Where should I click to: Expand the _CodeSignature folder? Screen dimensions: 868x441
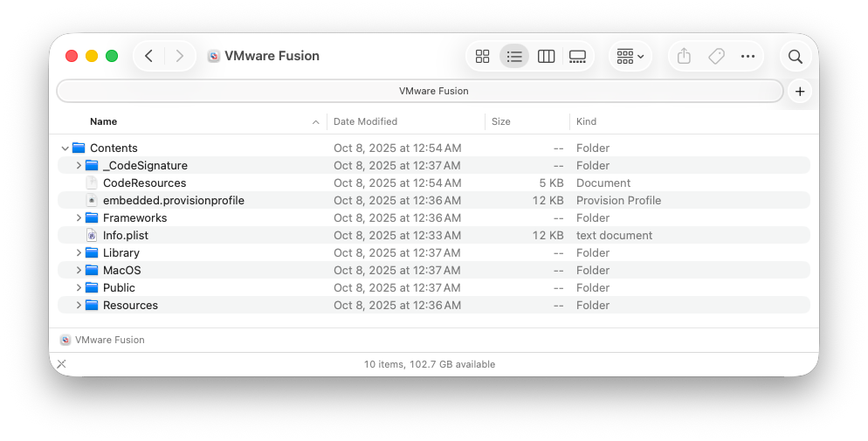pos(79,165)
